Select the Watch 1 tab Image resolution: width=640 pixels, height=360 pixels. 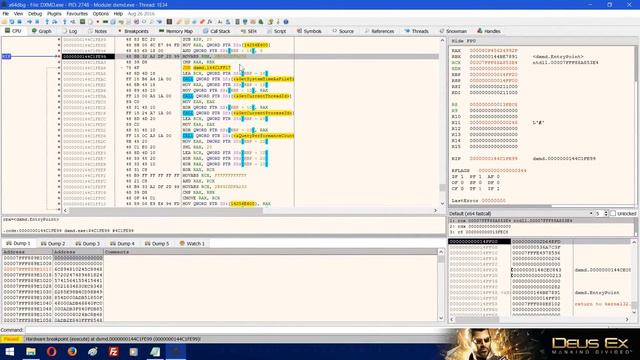(x=192, y=243)
